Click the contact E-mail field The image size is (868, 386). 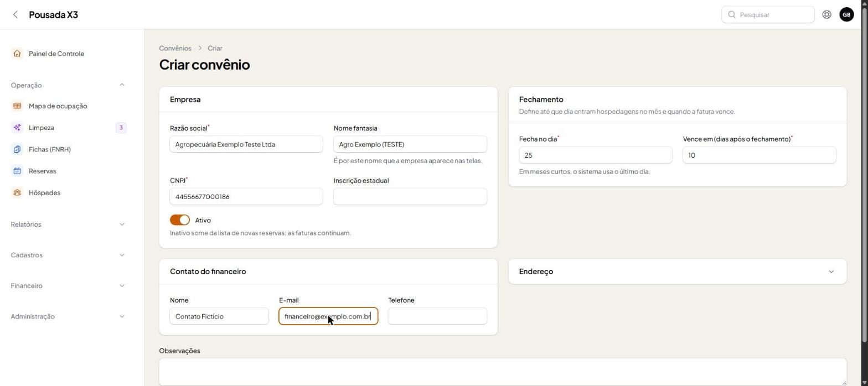coord(328,316)
